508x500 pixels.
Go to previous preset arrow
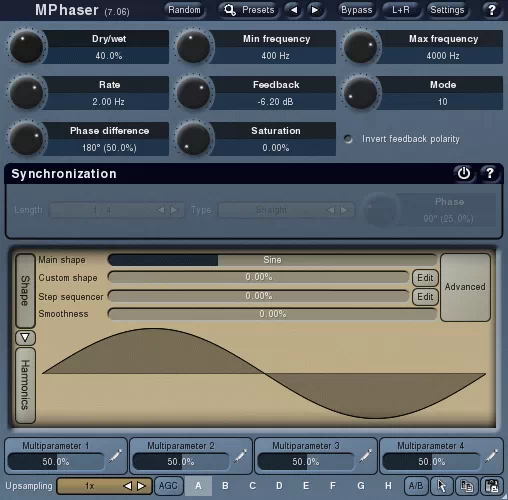coord(294,10)
